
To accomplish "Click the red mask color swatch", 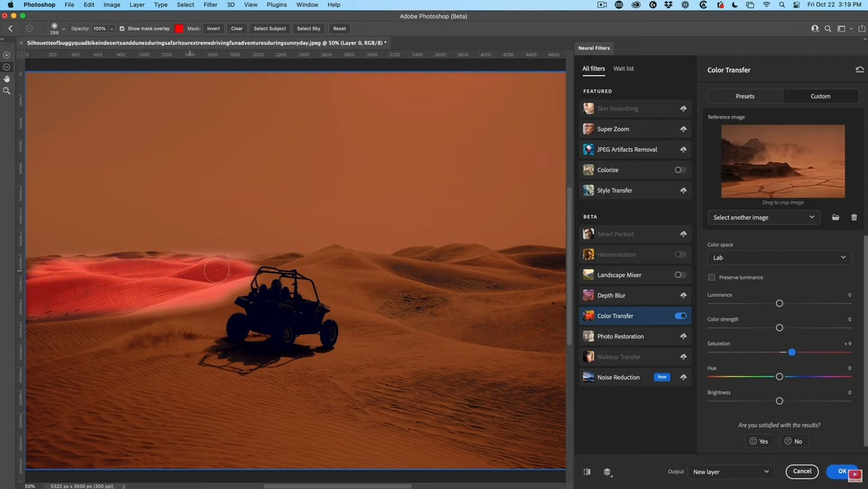I will coord(179,29).
